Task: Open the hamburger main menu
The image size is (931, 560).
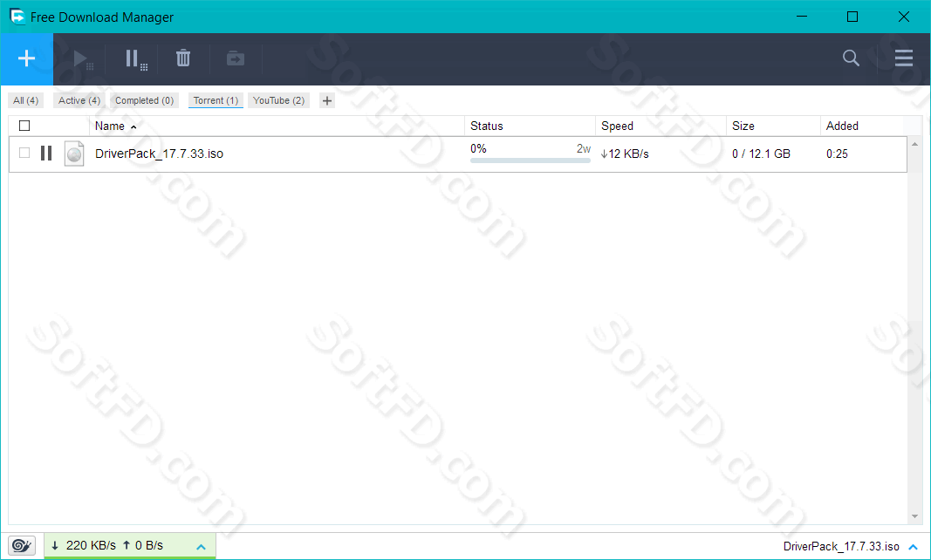Action: pyautogui.click(x=904, y=58)
